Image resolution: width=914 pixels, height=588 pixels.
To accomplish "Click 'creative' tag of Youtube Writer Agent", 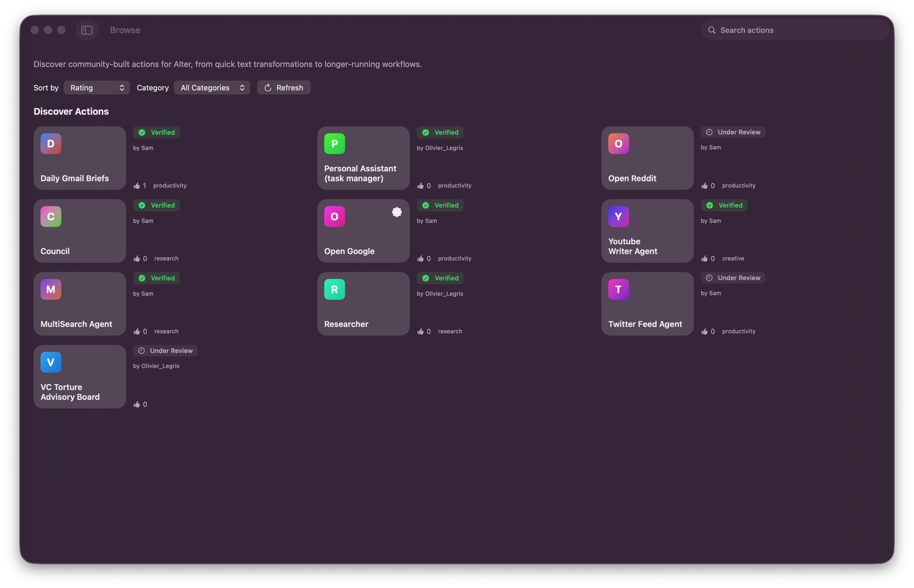I will pyautogui.click(x=733, y=259).
